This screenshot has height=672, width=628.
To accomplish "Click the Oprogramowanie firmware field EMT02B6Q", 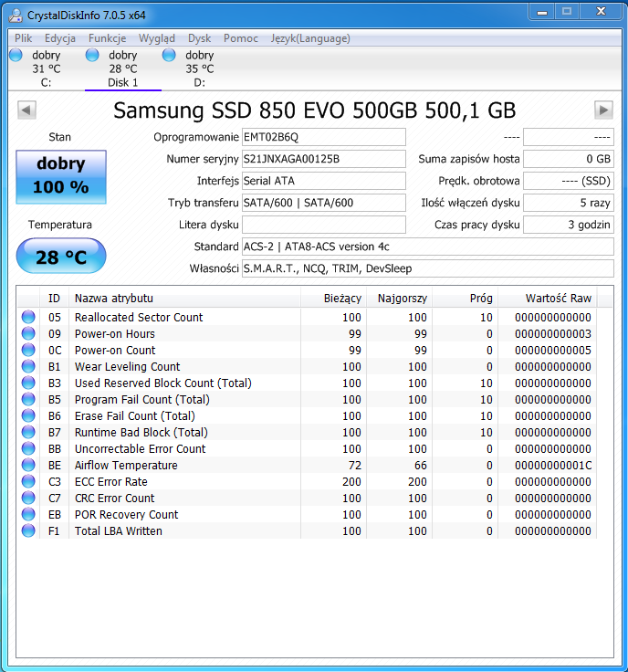I will [324, 137].
